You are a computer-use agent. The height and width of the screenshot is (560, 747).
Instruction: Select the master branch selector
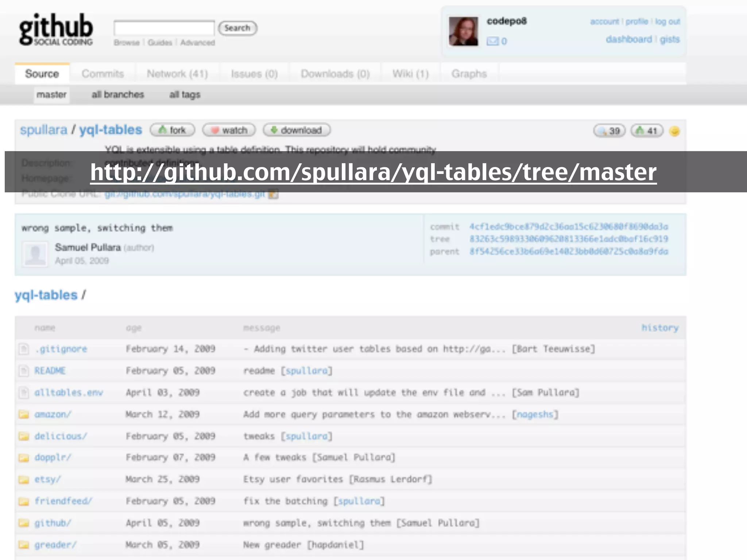click(51, 94)
